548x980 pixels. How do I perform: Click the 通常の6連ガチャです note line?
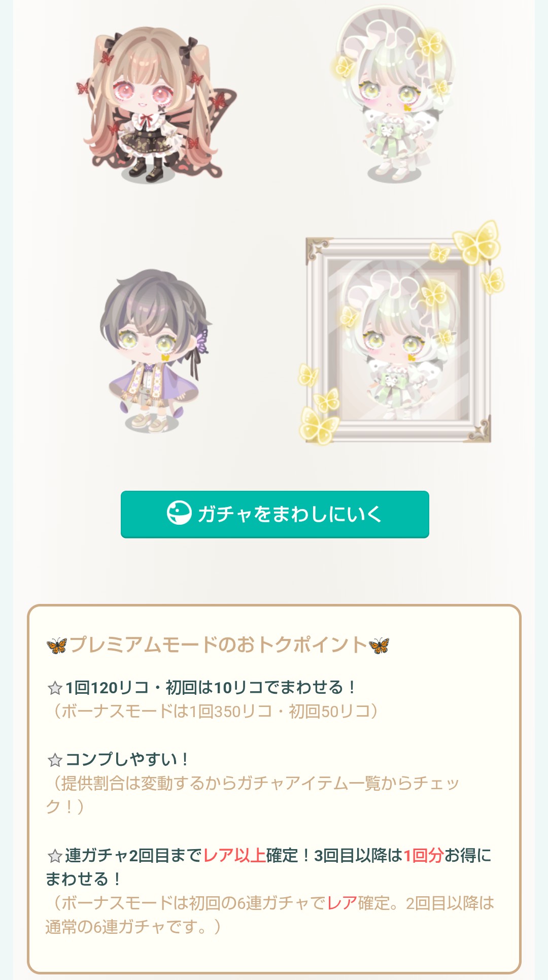[133, 927]
